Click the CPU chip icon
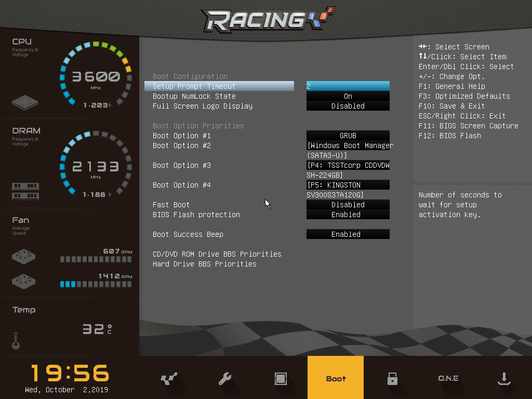This screenshot has height=399, width=532. pos(25,102)
